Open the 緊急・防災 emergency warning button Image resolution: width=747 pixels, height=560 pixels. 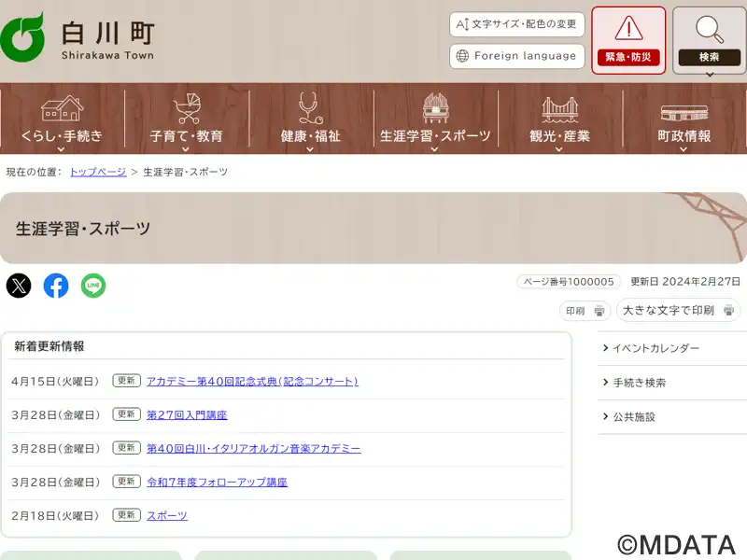pyautogui.click(x=628, y=40)
